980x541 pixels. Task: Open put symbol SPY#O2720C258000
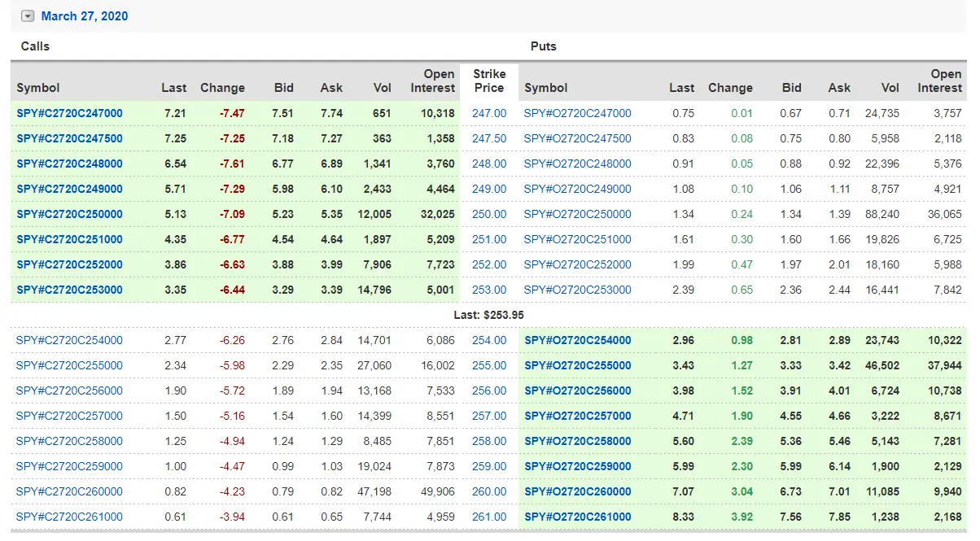(578, 441)
